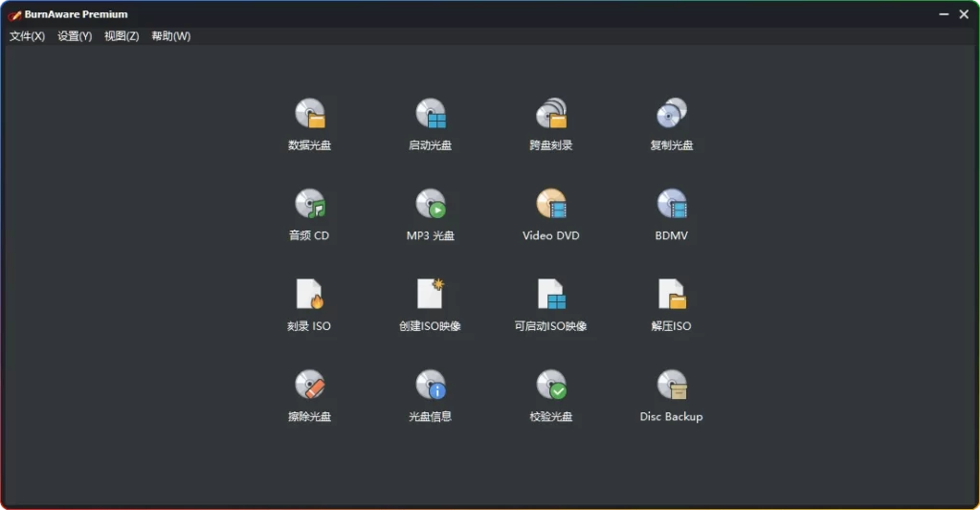Select the Video DVD icon
Screen dimensions: 980x510
point(551,204)
